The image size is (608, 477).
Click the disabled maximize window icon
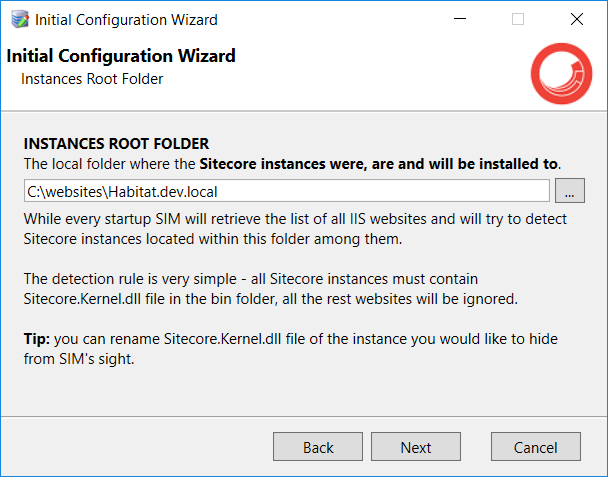(x=518, y=19)
